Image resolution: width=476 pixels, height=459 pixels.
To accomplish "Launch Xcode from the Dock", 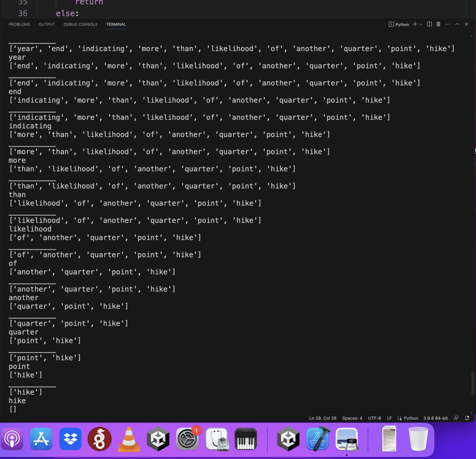I will [x=317, y=439].
